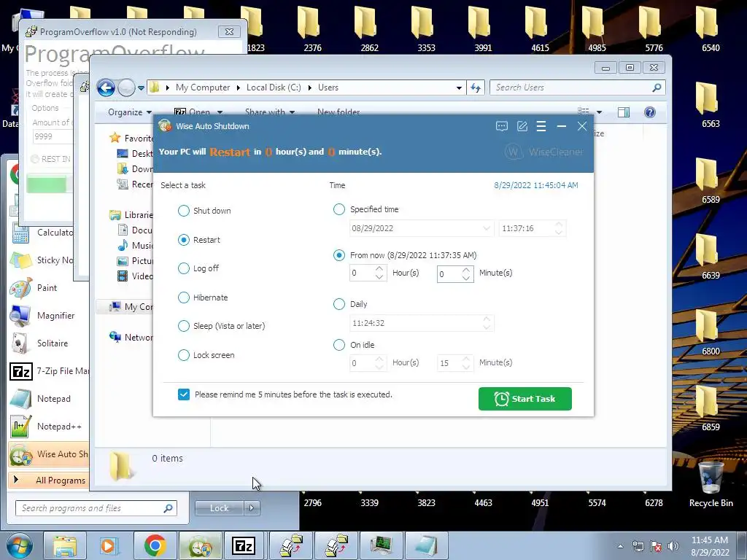Click the From now Minute(s) input field

click(x=455, y=274)
